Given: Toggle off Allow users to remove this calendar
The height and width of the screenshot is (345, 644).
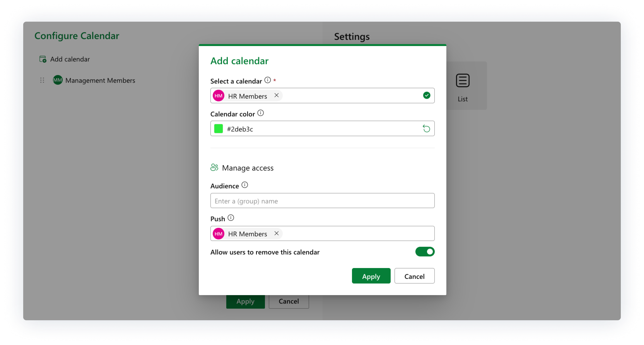Looking at the screenshot, I should [x=425, y=252].
